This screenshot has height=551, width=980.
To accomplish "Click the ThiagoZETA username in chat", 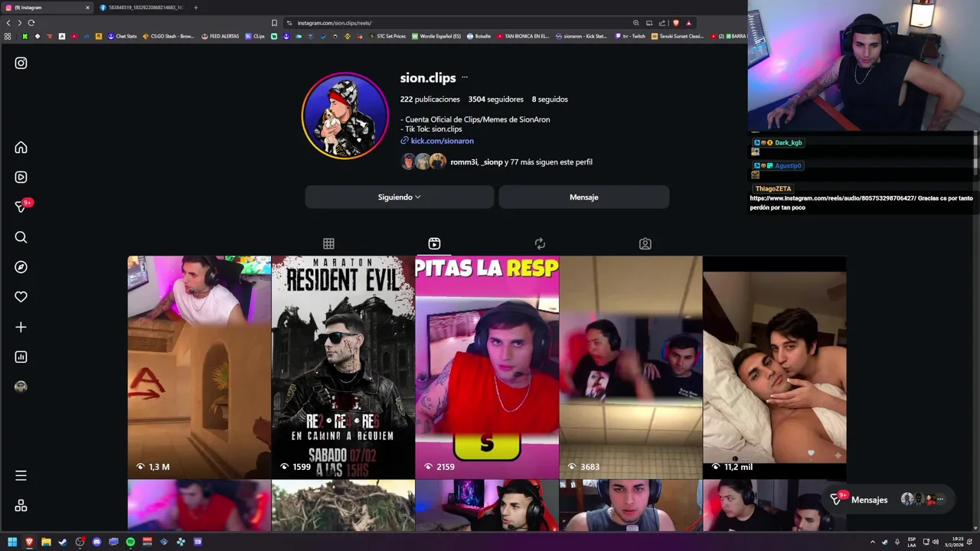I will (773, 188).
